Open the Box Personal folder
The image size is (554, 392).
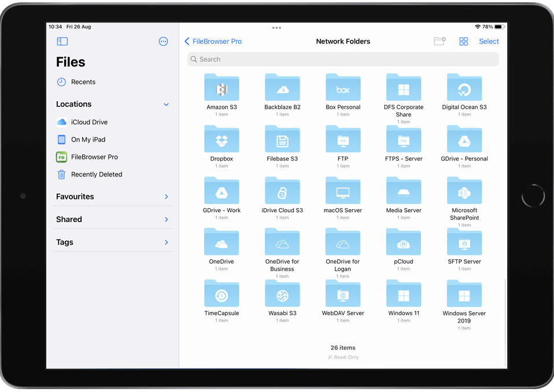coord(343,87)
